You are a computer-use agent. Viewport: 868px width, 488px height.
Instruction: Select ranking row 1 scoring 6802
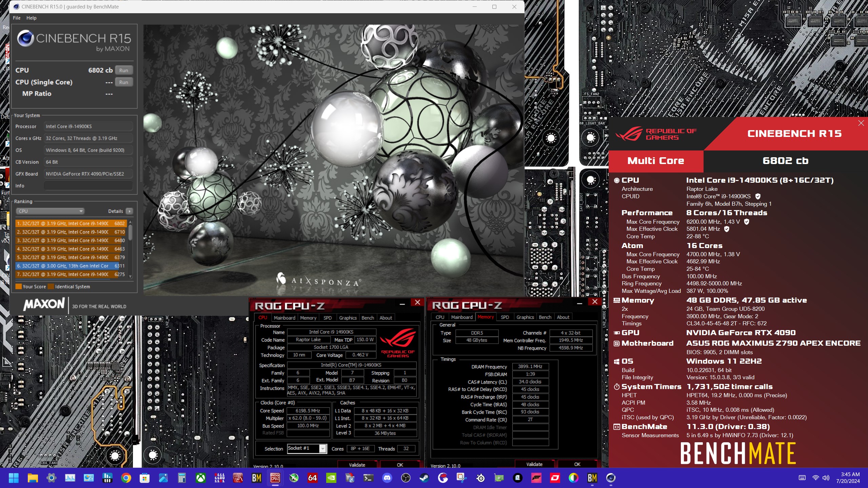71,224
